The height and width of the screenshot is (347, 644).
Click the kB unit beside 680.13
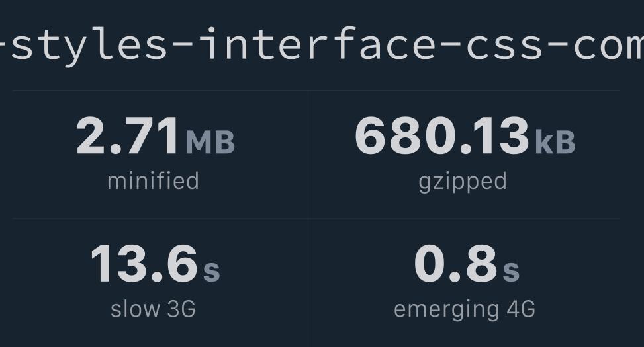pyautogui.click(x=555, y=143)
